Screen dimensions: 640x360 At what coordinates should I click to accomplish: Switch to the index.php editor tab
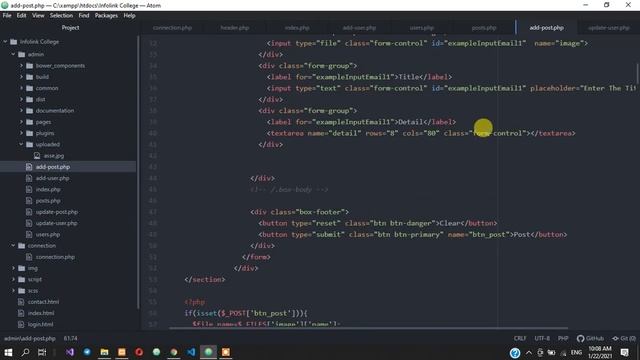pyautogui.click(x=297, y=28)
